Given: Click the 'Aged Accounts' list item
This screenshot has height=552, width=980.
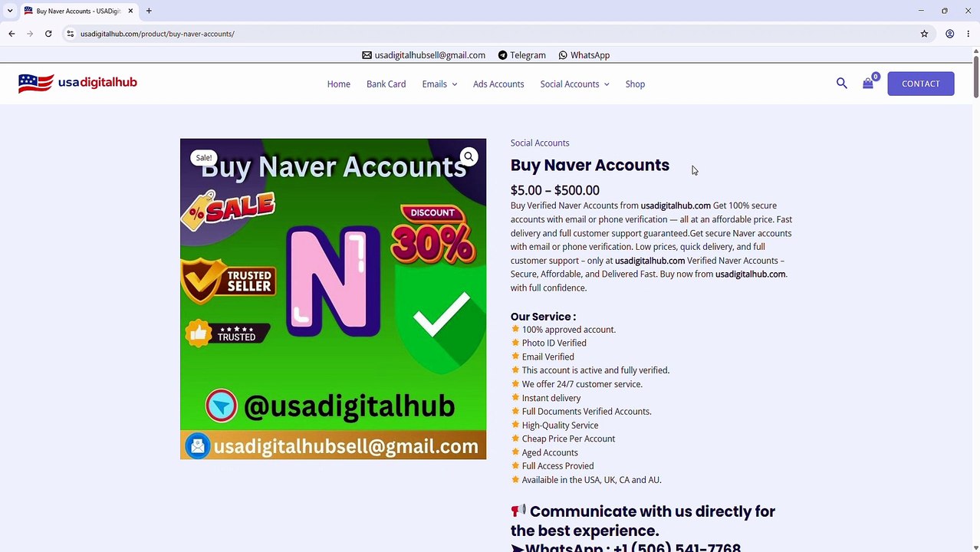Looking at the screenshot, I should click(x=550, y=453).
